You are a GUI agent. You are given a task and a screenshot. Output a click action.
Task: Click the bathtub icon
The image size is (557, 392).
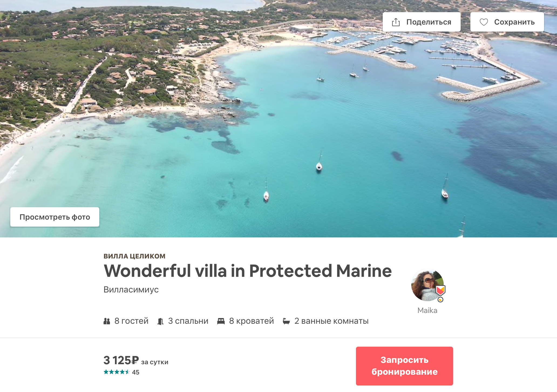[x=286, y=321]
